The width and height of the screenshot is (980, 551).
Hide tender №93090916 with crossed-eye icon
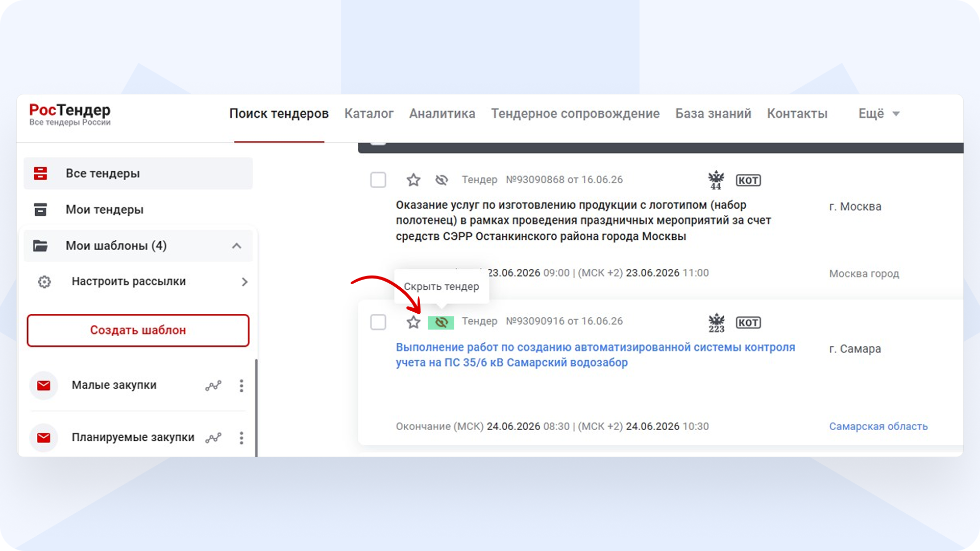tap(441, 322)
